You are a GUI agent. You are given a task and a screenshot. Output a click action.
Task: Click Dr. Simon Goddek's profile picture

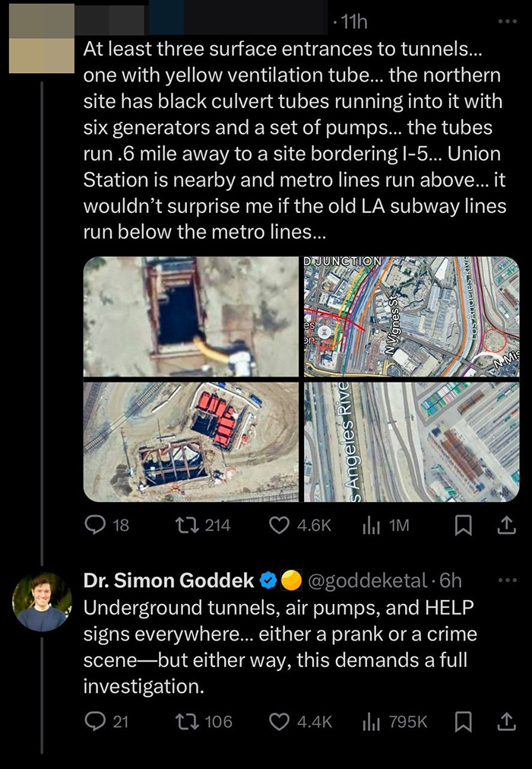coord(41,602)
